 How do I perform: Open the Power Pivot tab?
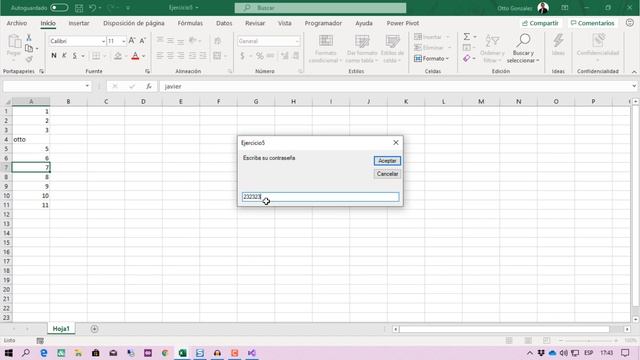(403, 23)
